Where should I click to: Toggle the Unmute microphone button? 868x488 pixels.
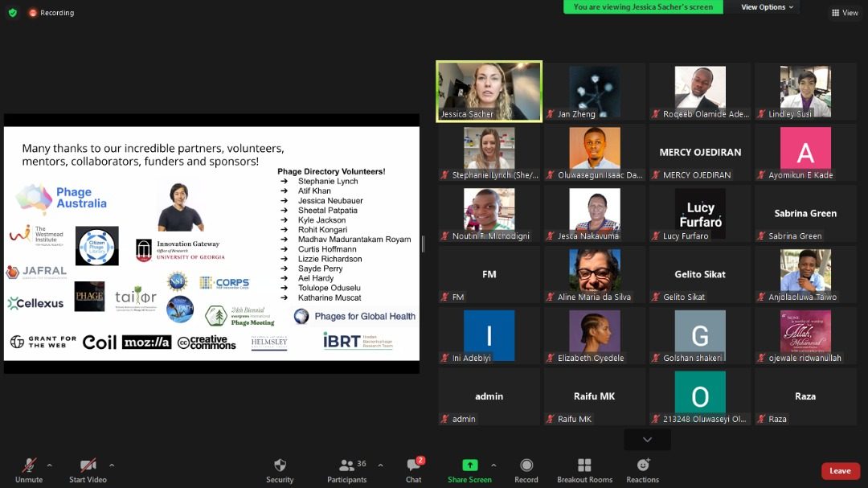point(29,470)
